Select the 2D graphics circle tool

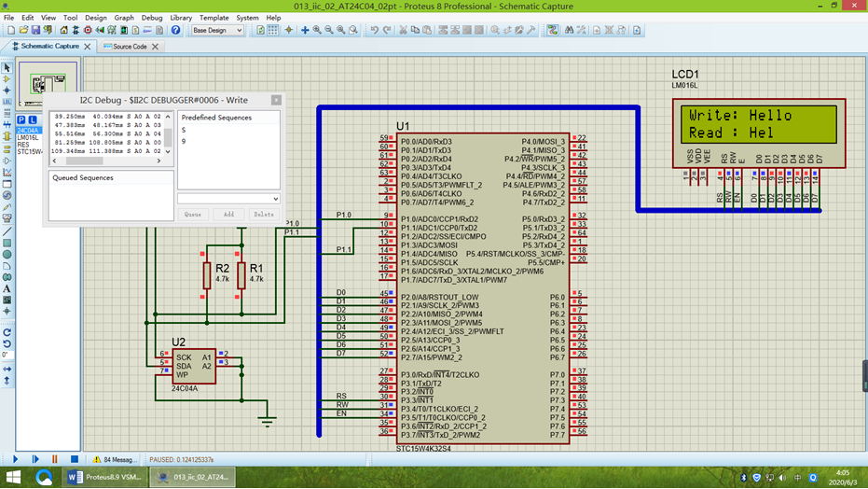[x=7, y=254]
